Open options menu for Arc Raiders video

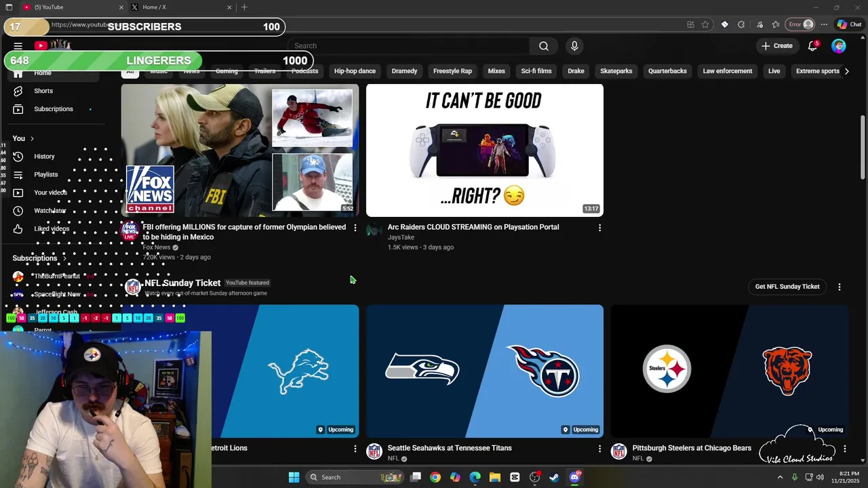point(599,228)
